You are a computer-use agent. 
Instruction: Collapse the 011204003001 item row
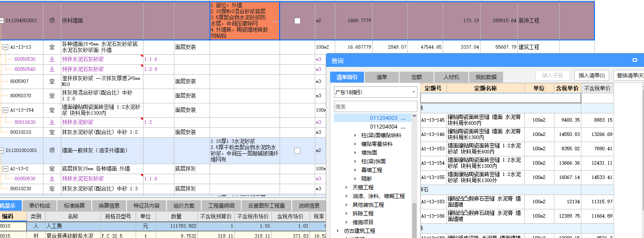coord(2,20)
